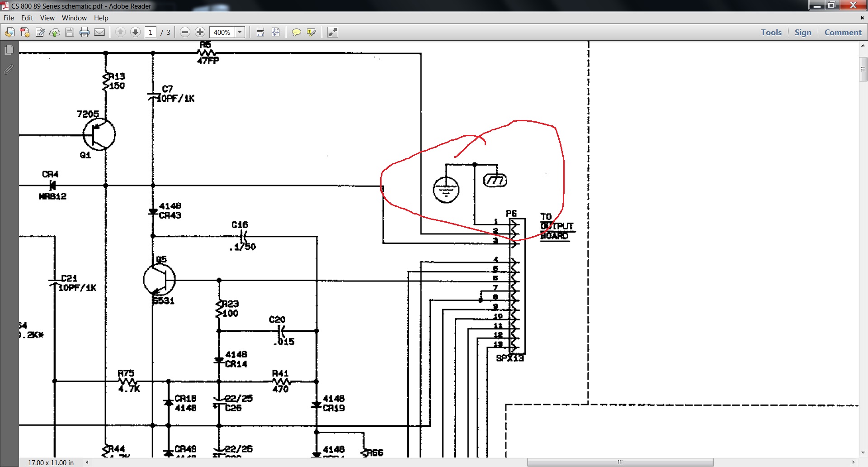The height and width of the screenshot is (467, 868).
Task: Select the highlight text tool
Action: (311, 32)
